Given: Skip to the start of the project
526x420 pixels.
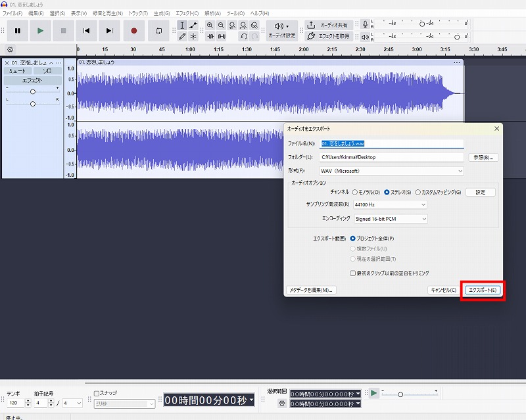Looking at the screenshot, I should 86,30.
